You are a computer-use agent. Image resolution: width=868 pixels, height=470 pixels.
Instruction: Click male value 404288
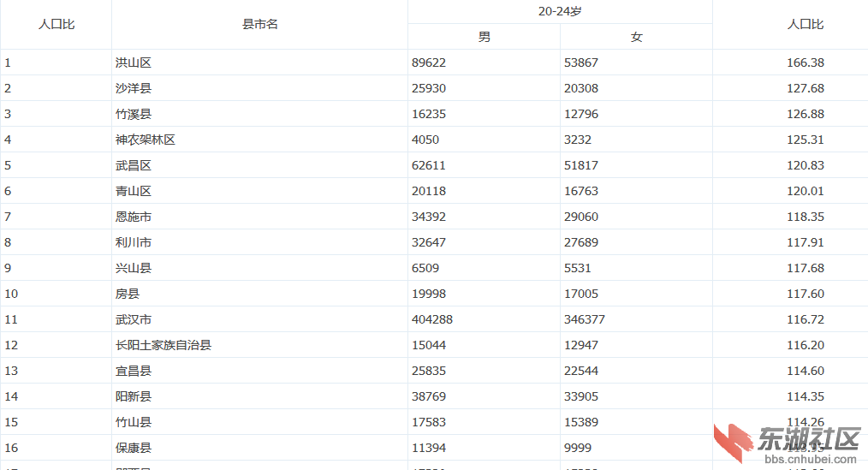431,319
